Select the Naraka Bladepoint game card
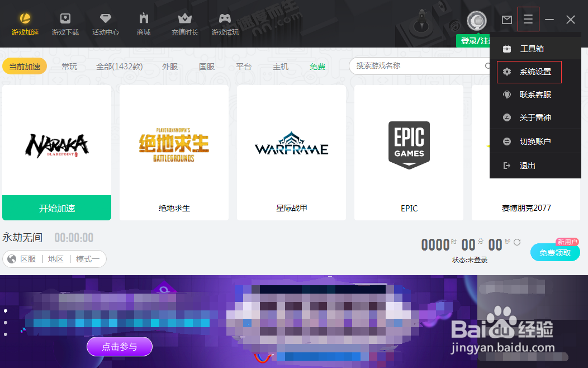 coord(56,140)
